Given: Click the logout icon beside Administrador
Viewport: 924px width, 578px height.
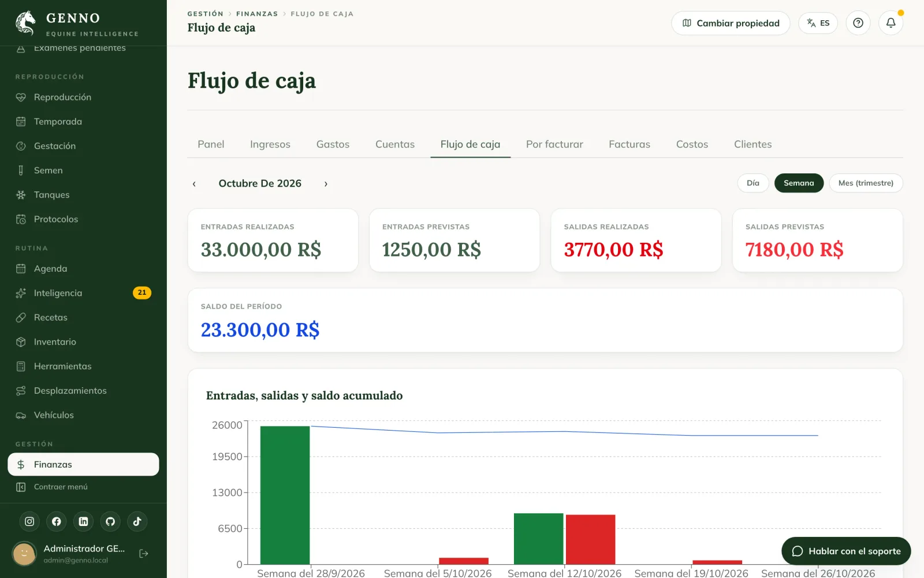Looking at the screenshot, I should (x=144, y=554).
